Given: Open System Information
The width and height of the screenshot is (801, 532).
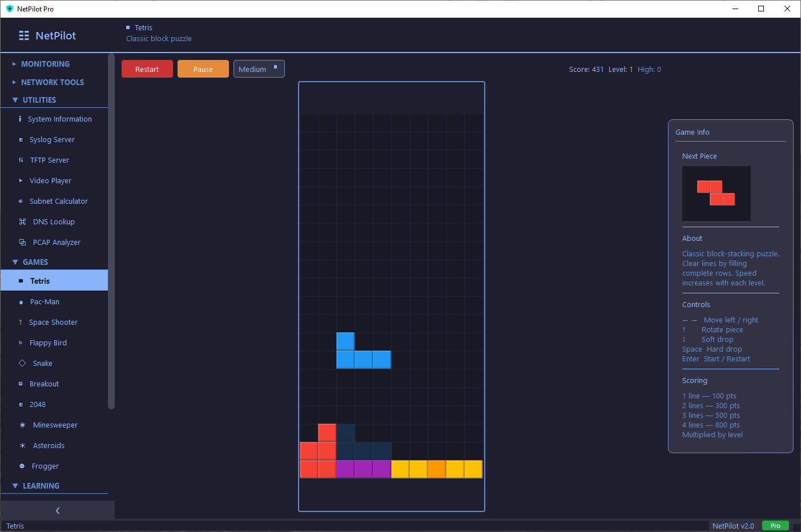Looking at the screenshot, I should coord(61,119).
